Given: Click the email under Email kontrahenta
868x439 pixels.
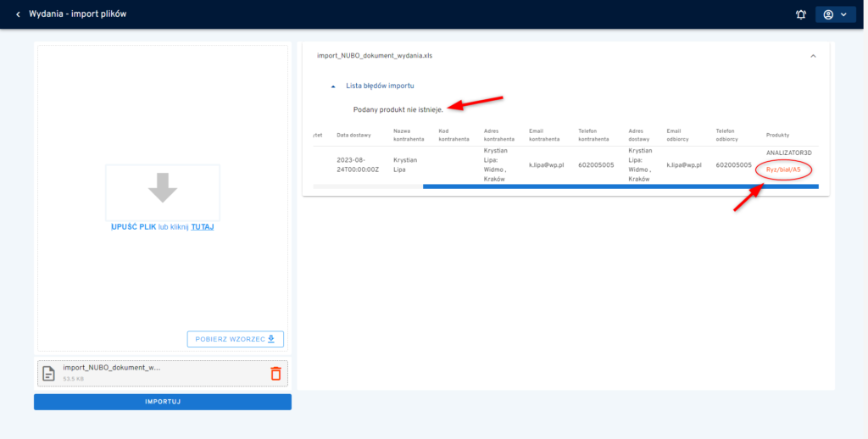Looking at the screenshot, I should point(546,165).
